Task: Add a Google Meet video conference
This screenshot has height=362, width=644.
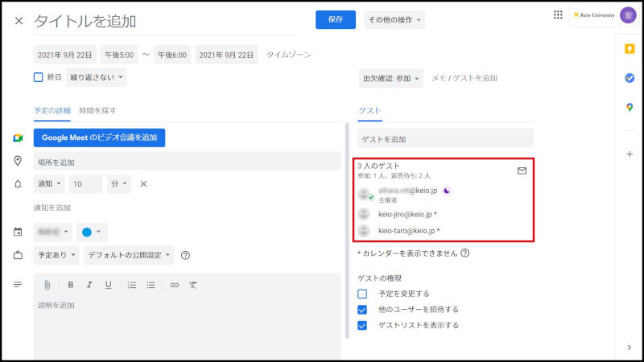Action: 99,138
